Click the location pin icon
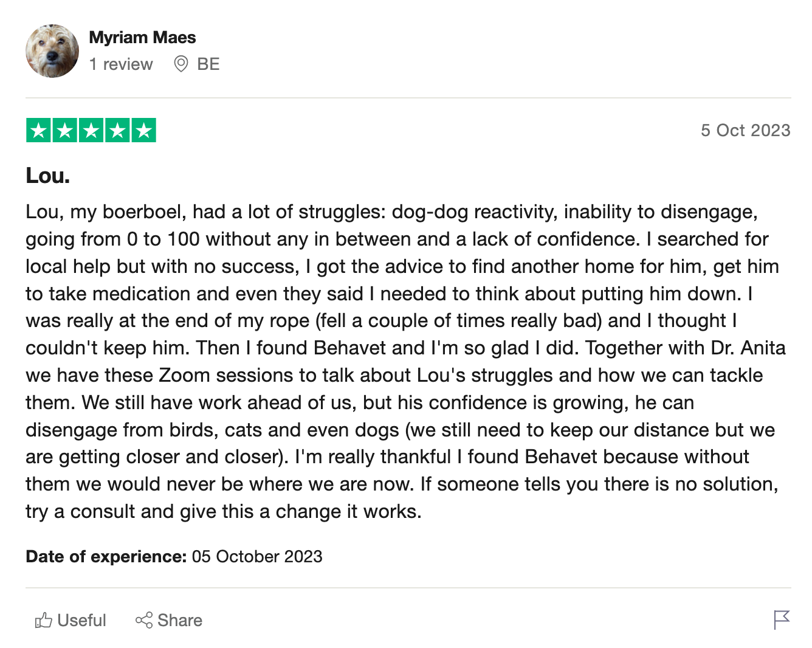Screen dimensions: 812x648 click(181, 64)
